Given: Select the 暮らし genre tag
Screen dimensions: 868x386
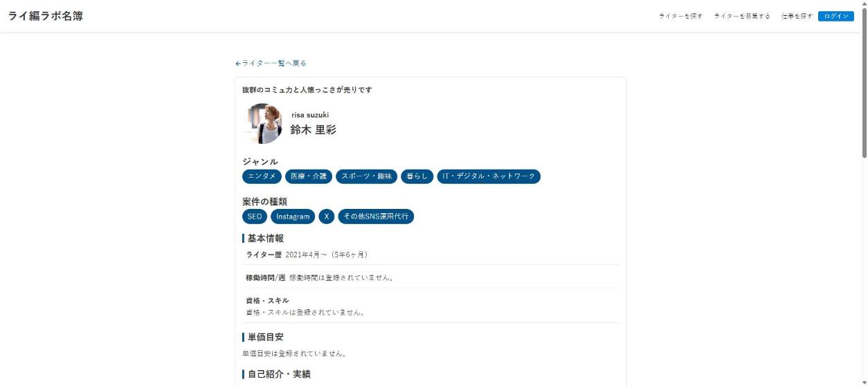Looking at the screenshot, I should pos(417,176).
